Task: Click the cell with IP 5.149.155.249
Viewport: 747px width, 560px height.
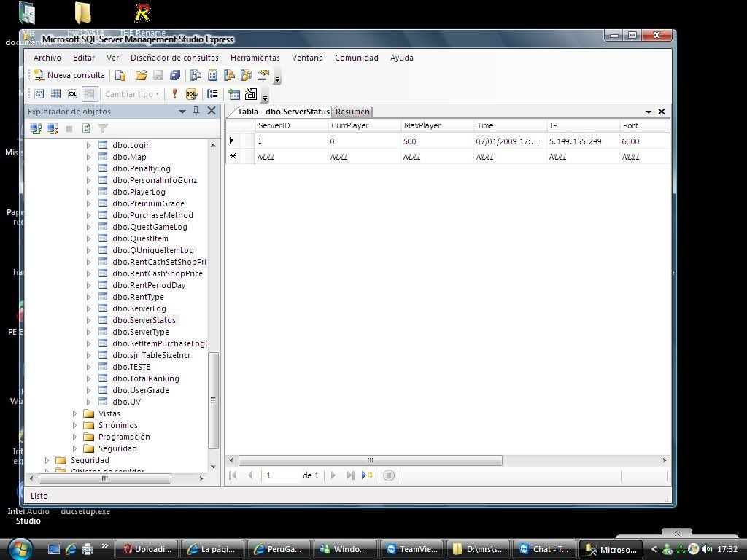Action: click(x=583, y=141)
